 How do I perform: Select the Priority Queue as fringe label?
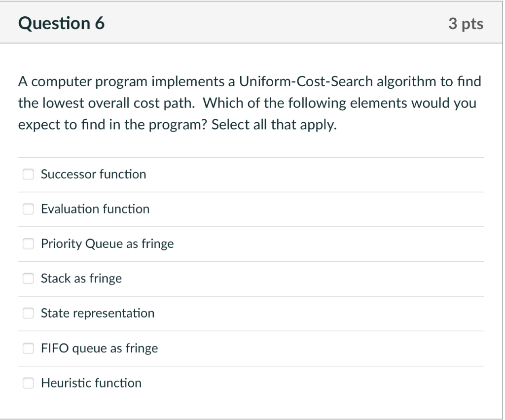(x=107, y=244)
